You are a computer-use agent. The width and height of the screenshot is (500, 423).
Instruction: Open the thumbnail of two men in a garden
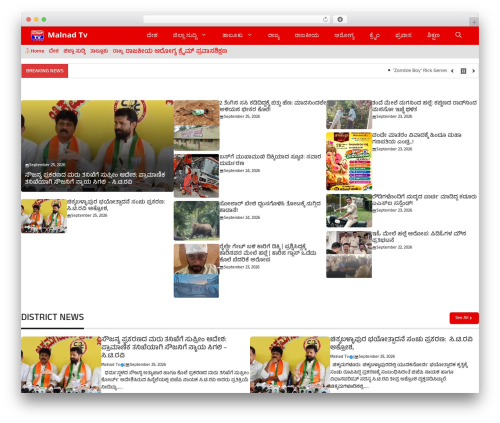click(x=349, y=114)
